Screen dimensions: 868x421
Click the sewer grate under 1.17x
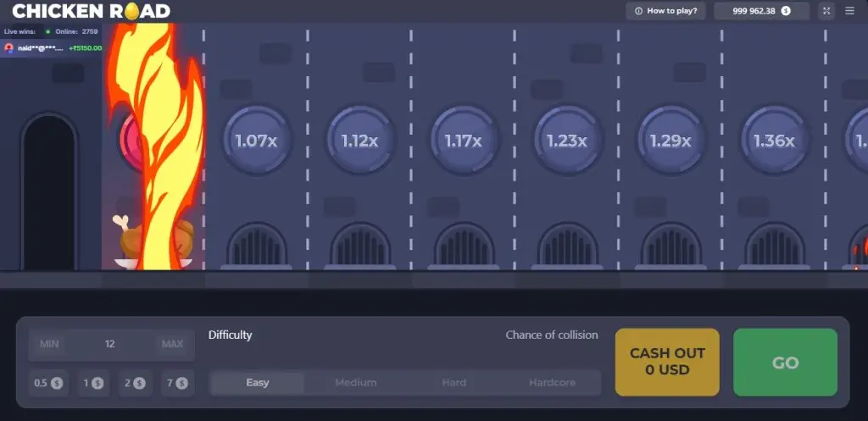click(x=464, y=246)
